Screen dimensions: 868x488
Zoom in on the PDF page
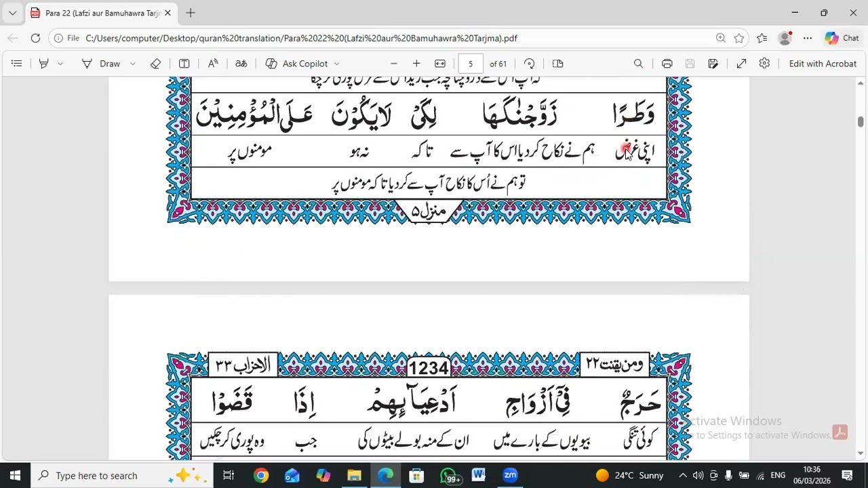416,64
